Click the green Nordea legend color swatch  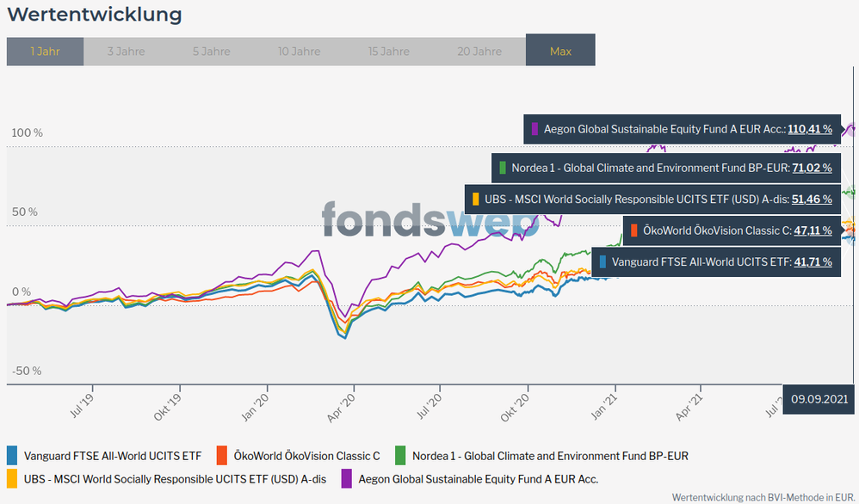400,456
